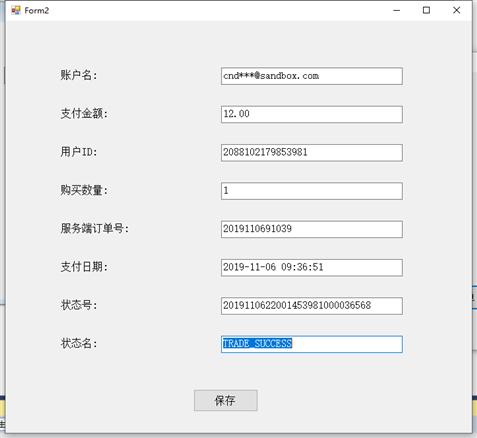The height and width of the screenshot is (438, 477).
Task: Click the 服务端订单号 label
Action: [x=95, y=229]
